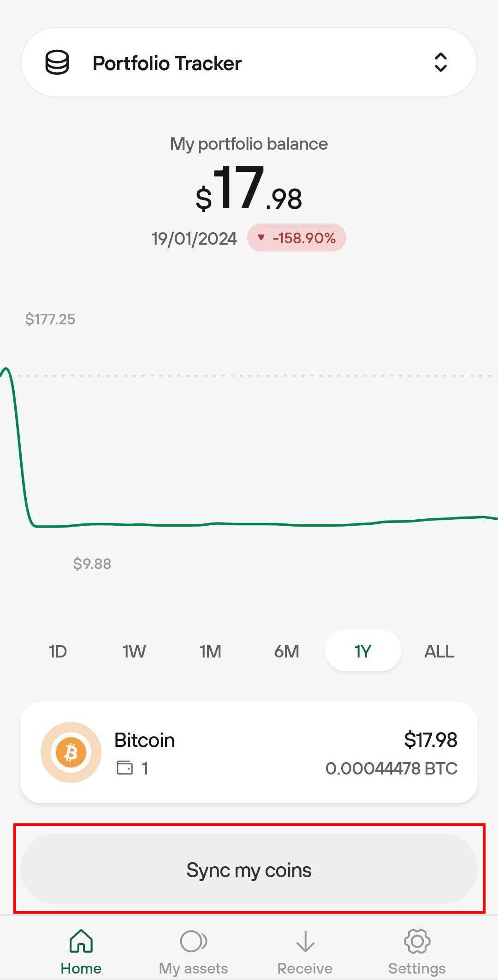Image resolution: width=498 pixels, height=980 pixels.
Task: Tap the wallet count icon under Bitcoin
Action: click(125, 768)
